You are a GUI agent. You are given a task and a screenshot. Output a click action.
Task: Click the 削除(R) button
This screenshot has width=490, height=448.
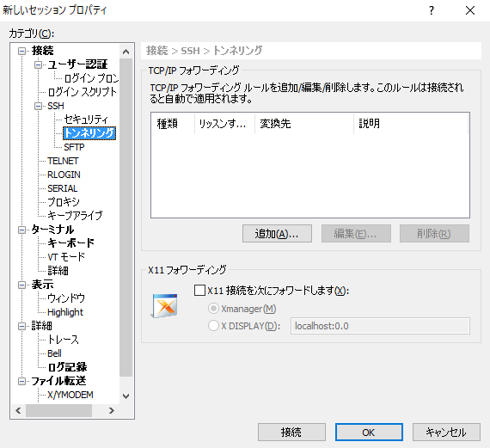click(434, 234)
